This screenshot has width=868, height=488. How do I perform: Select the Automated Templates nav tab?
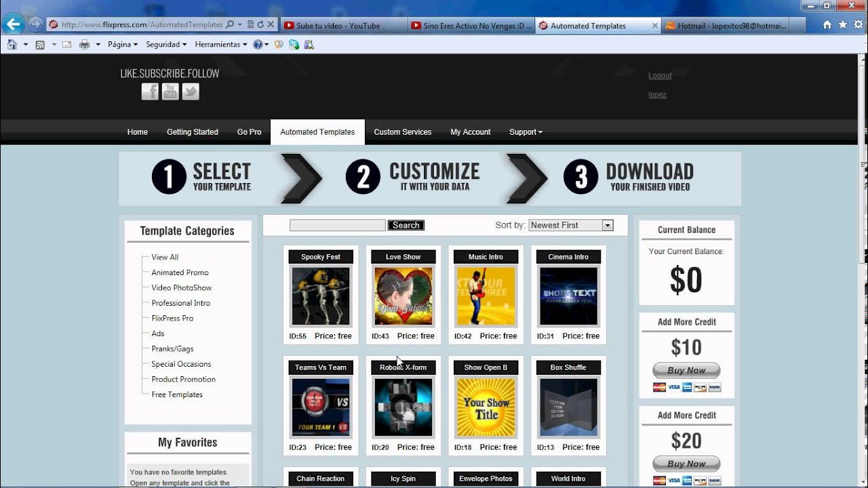pos(317,132)
